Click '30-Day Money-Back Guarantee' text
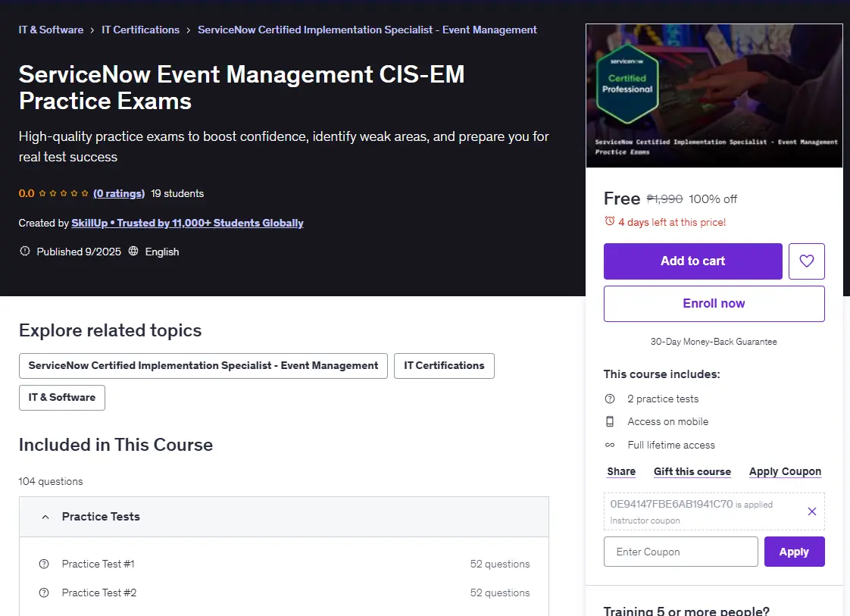Screen dimensions: 850x616 pyautogui.click(x=714, y=342)
